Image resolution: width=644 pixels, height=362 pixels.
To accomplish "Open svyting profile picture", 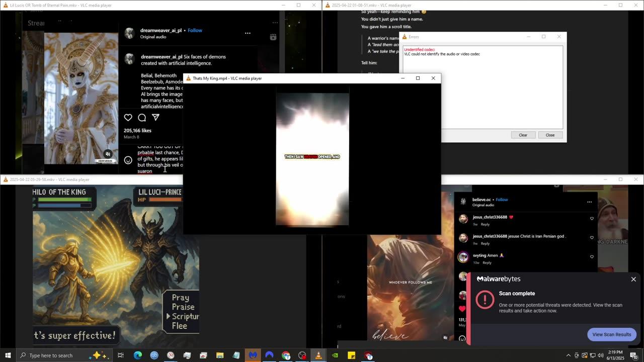I will [x=463, y=257].
